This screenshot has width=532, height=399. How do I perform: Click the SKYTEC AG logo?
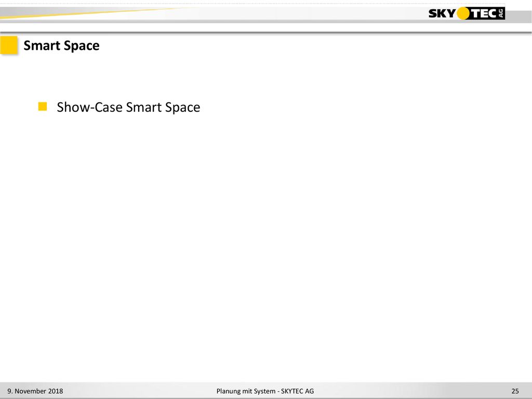(467, 13)
